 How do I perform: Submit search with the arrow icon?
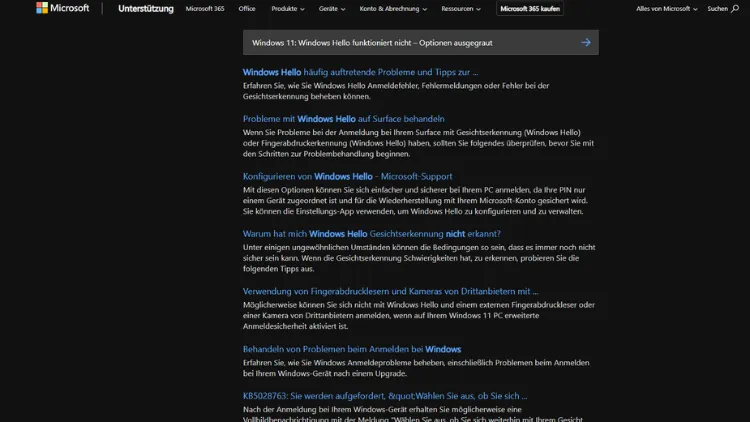click(x=585, y=43)
